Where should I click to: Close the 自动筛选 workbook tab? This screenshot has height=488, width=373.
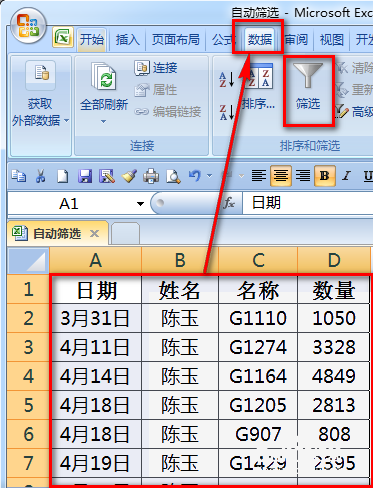[95, 234]
